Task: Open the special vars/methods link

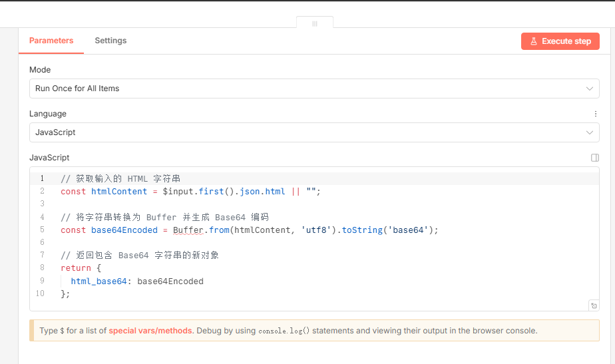Action: tap(151, 331)
